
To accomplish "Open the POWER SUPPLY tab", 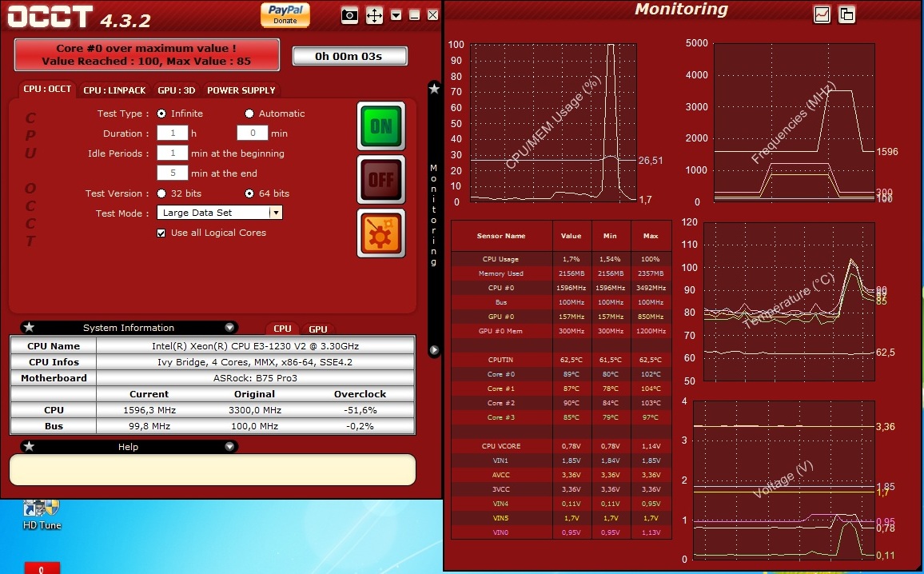I will pos(241,90).
